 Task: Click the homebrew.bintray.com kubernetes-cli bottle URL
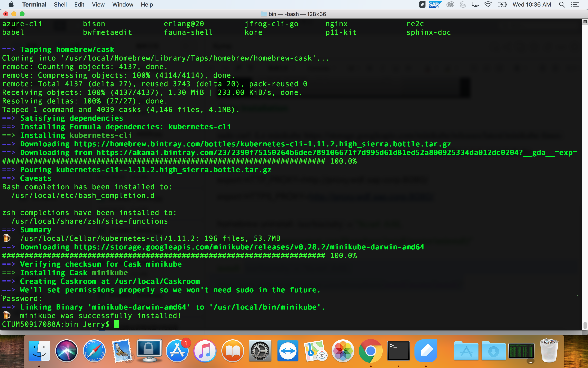(262, 144)
